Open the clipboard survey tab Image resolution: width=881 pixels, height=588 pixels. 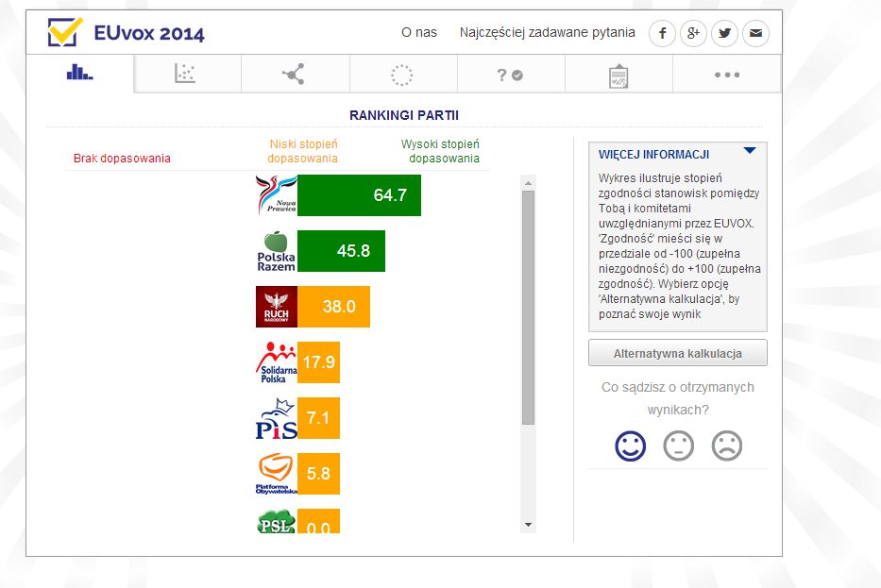[618, 74]
